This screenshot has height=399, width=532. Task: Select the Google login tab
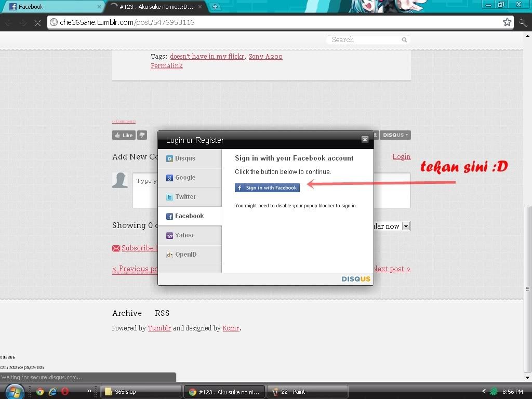(190, 178)
